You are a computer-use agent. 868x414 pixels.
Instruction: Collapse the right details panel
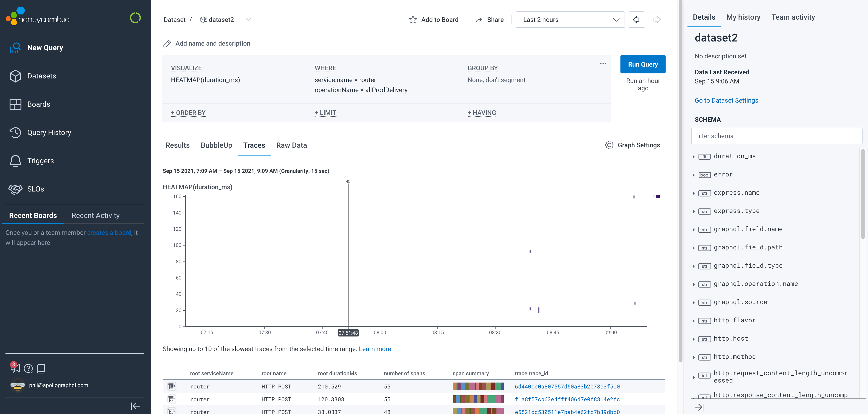point(699,407)
